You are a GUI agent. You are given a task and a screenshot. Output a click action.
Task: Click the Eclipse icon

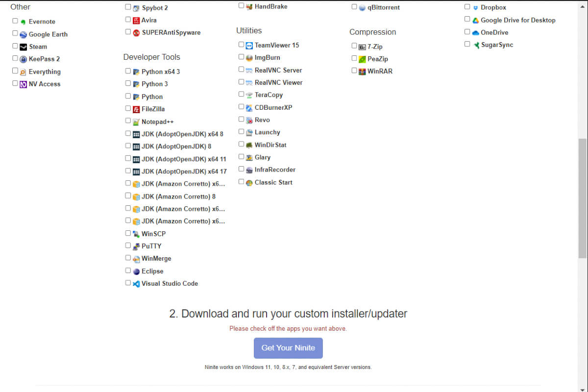(x=136, y=271)
